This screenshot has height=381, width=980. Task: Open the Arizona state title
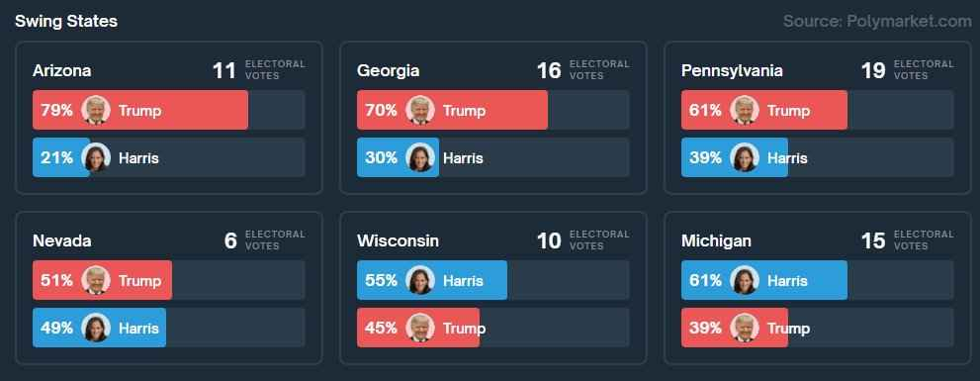pyautogui.click(x=62, y=70)
